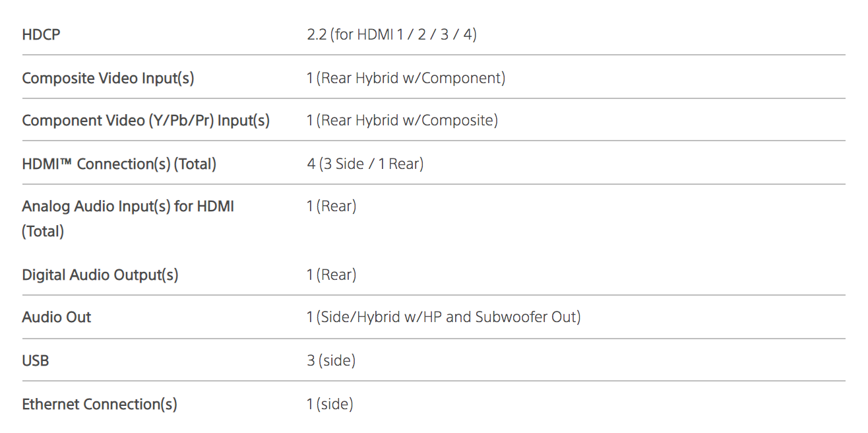Click the Ethernet value '1 (side)'
868x433 pixels.
click(x=330, y=404)
